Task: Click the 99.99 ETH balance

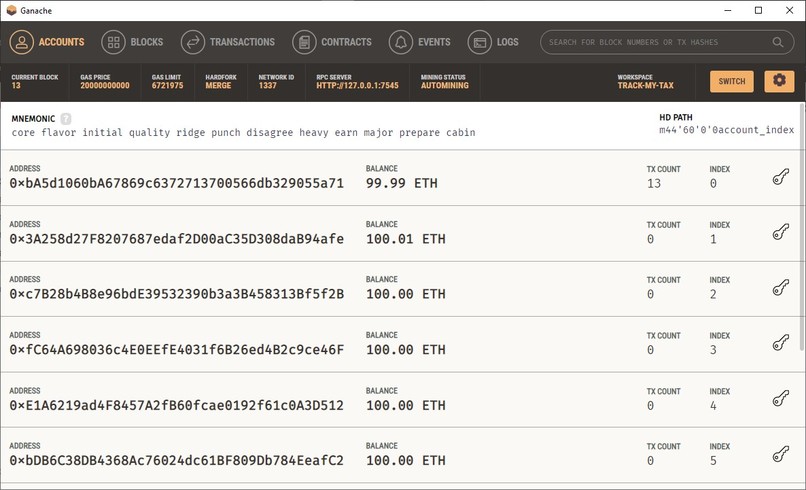Action: [x=401, y=184]
